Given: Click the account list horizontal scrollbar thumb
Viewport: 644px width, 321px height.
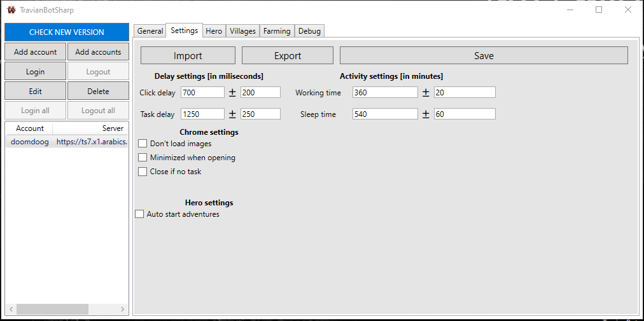Looking at the screenshot, I should (x=52, y=309).
